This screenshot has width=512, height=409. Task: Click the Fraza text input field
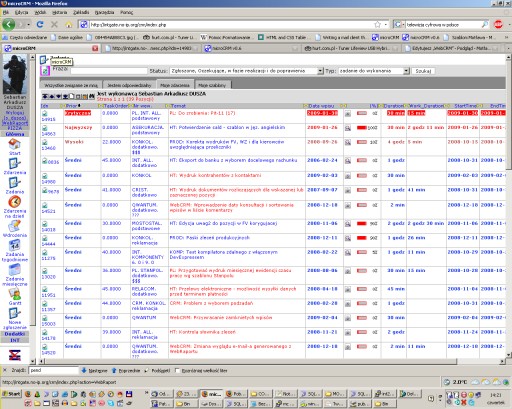coord(108,71)
